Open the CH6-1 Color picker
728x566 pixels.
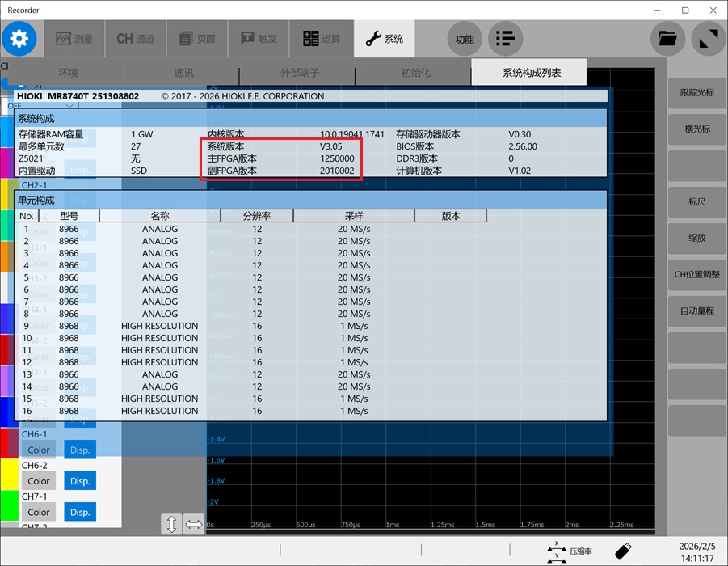click(x=39, y=450)
